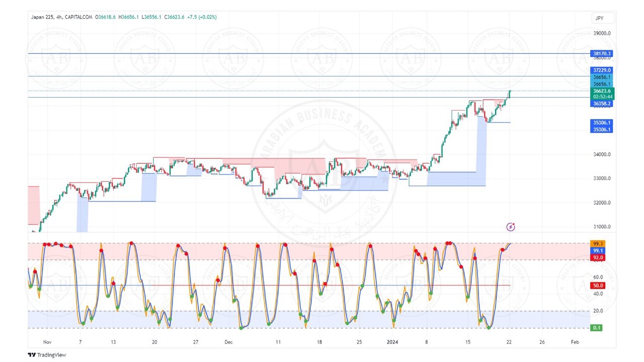This screenshot has height=362, width=644.
Task: Select the 37229.0 price level label
Action: pos(602,70)
